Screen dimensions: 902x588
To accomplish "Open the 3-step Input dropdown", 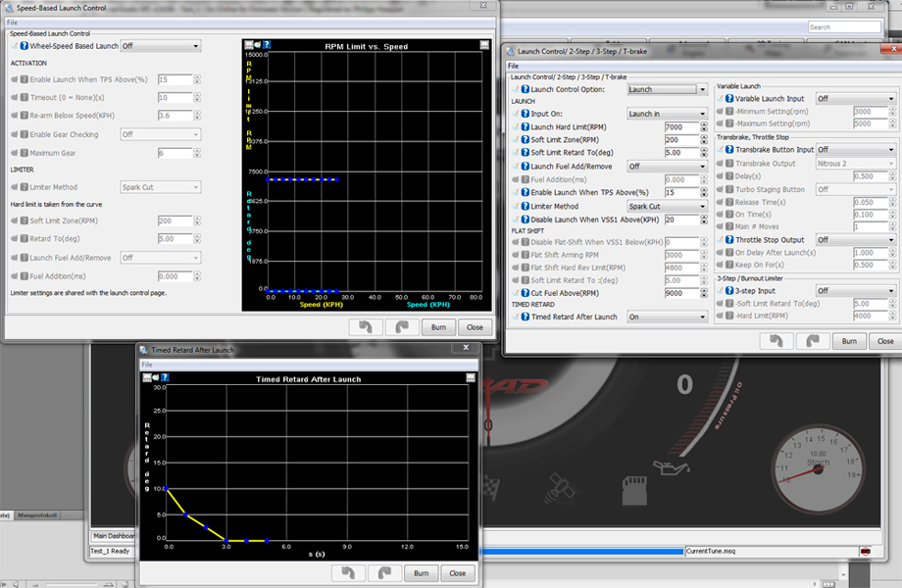I will pyautogui.click(x=855, y=291).
